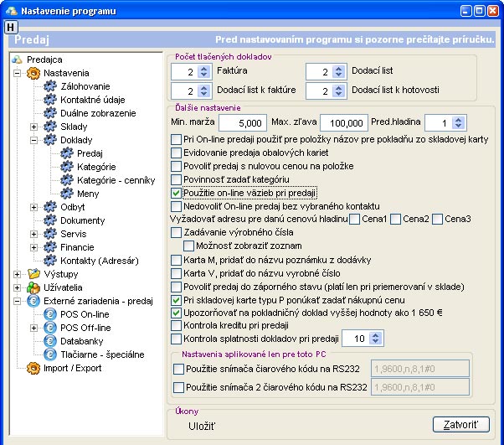The width and height of the screenshot is (504, 445).
Task: Enable Evidovanie predaja obalových kariet checkbox
Action: (x=176, y=153)
